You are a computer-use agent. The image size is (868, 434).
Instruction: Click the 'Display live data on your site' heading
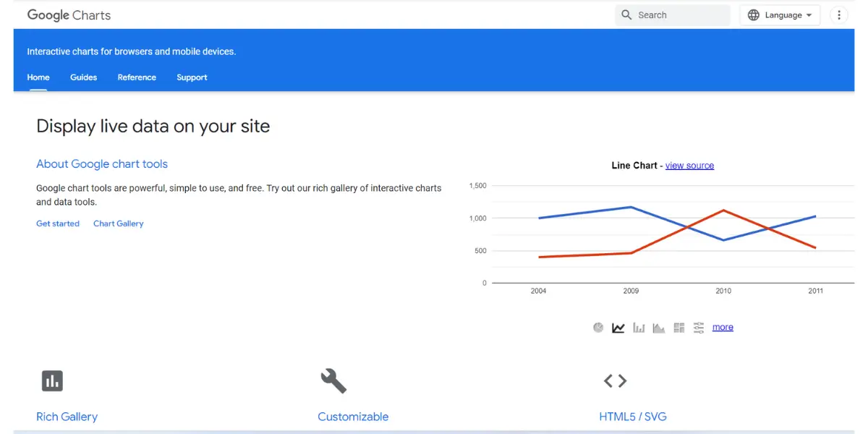click(153, 127)
